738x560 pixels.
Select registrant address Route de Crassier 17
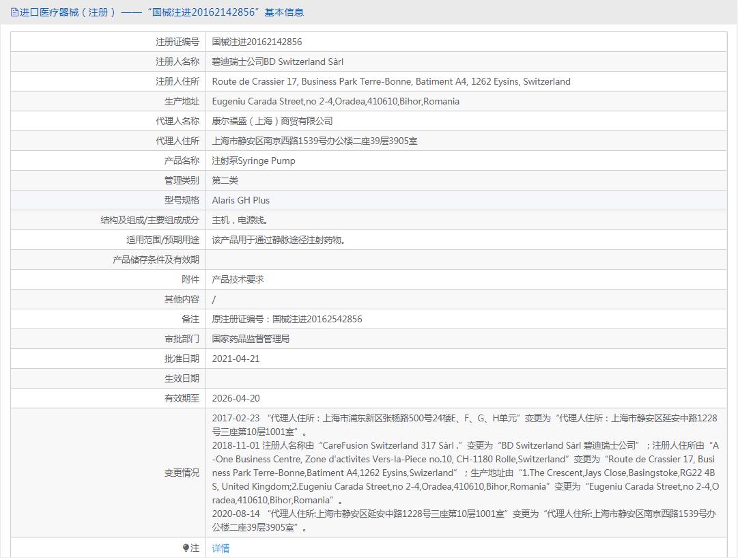(x=391, y=81)
